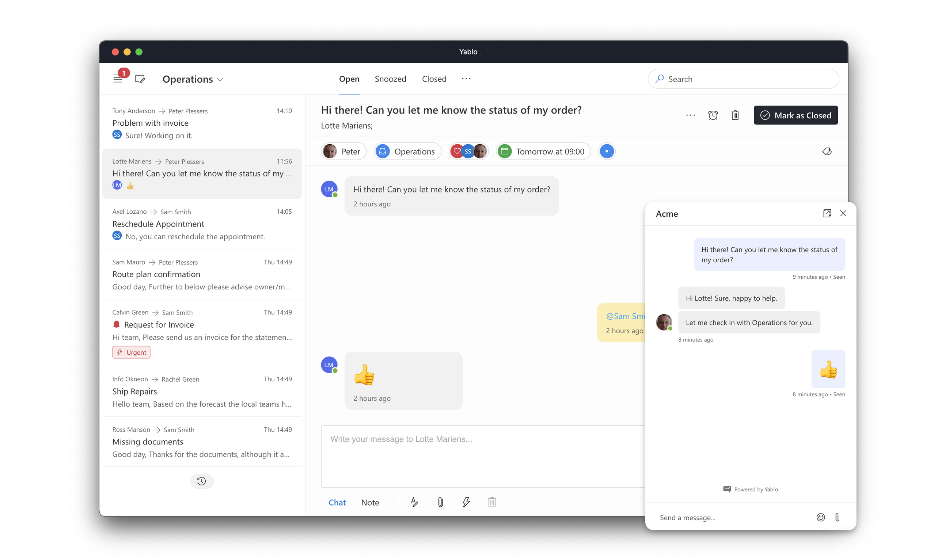Click the blue status dot indicator
942x560 pixels.
tap(607, 151)
